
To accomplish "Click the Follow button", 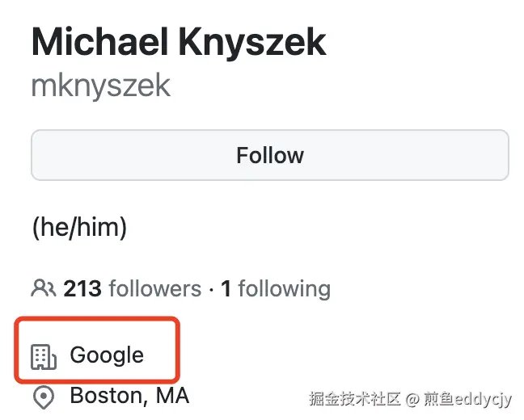I will 269,155.
